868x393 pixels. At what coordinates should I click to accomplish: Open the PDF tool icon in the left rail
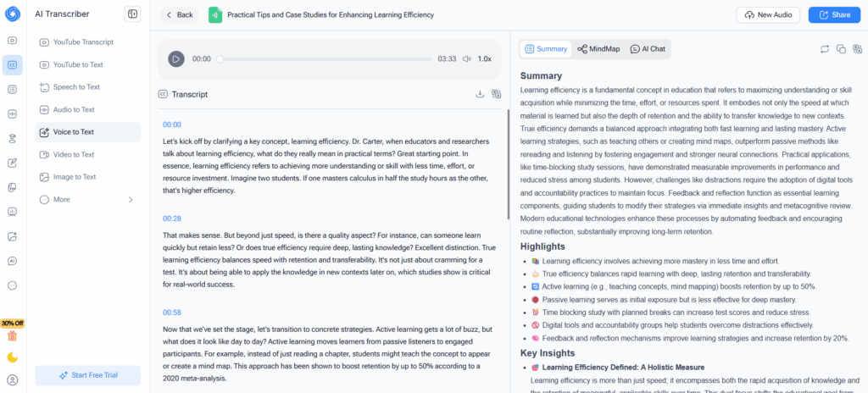(12, 187)
